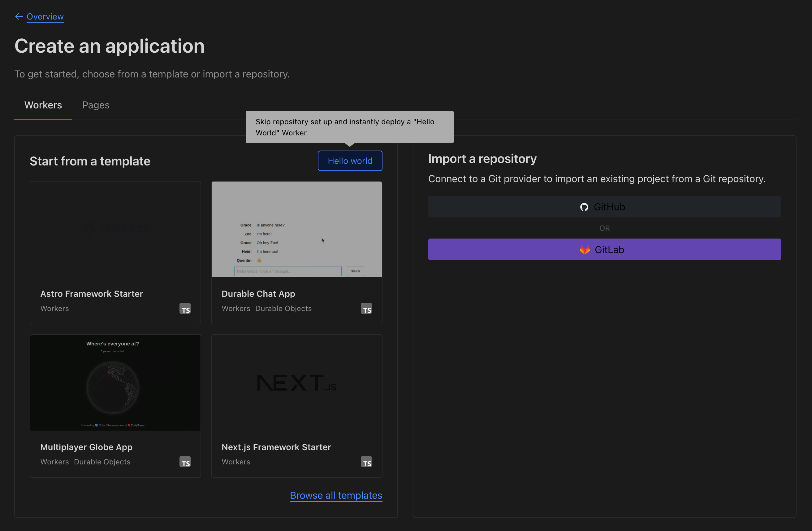Open the Browse all templates link
This screenshot has height=531, width=812.
(336, 495)
